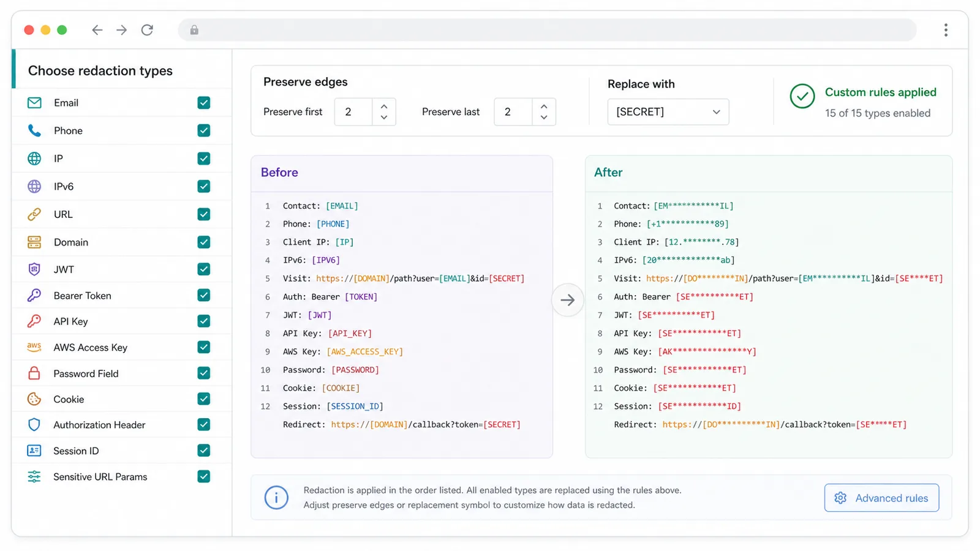Uncheck the Email redaction checkbox
Image resolution: width=980 pixels, height=551 pixels.
tap(204, 103)
